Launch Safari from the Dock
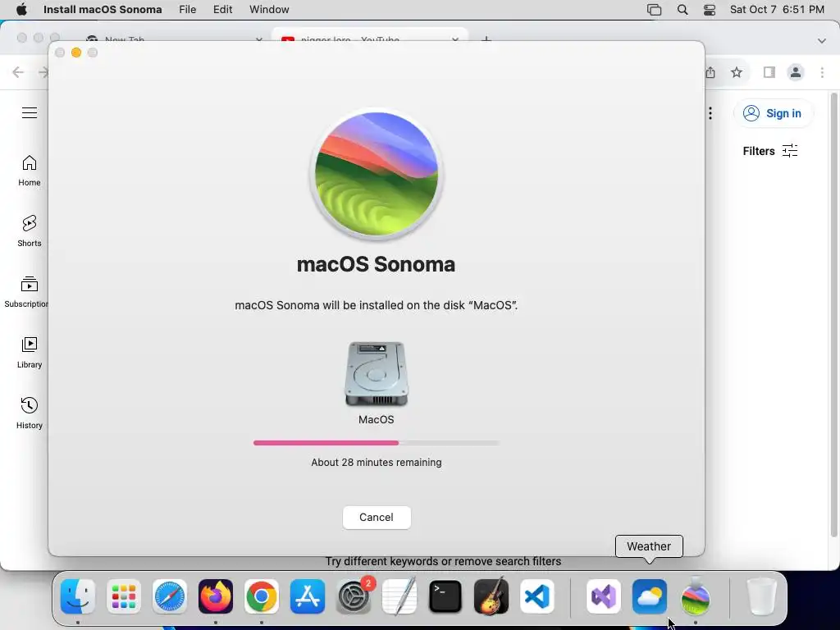840x630 pixels. [x=170, y=596]
